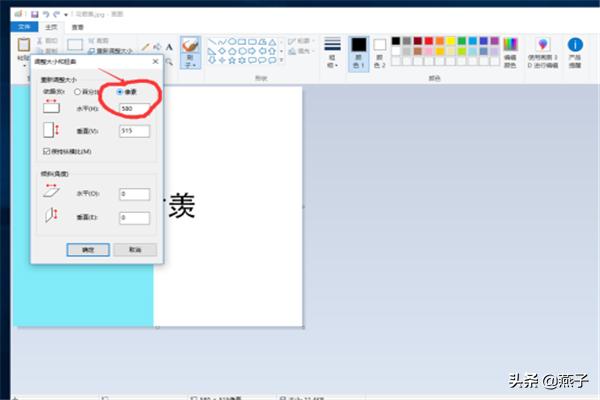Click the Paste clipboard icon

(24, 45)
